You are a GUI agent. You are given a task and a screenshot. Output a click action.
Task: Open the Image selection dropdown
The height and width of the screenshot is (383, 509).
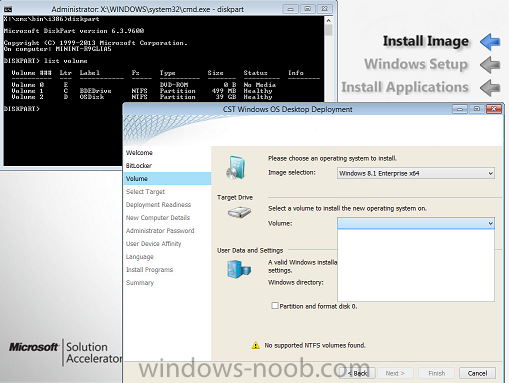(x=416, y=173)
